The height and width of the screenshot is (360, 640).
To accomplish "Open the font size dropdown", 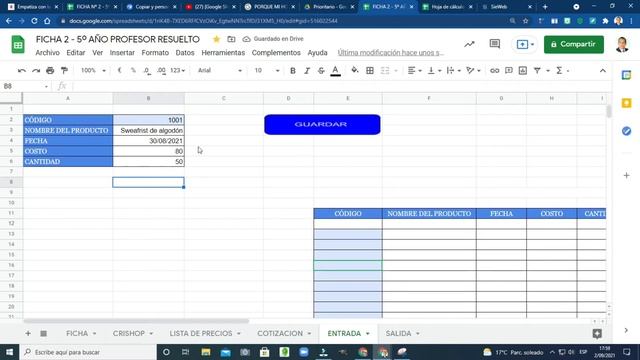I will tap(267, 71).
